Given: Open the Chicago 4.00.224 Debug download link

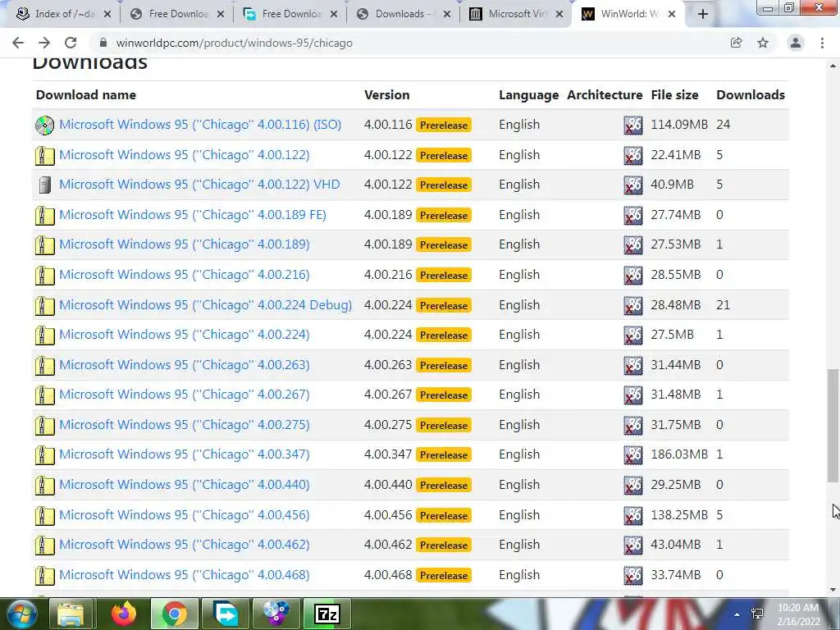Looking at the screenshot, I should click(205, 305).
